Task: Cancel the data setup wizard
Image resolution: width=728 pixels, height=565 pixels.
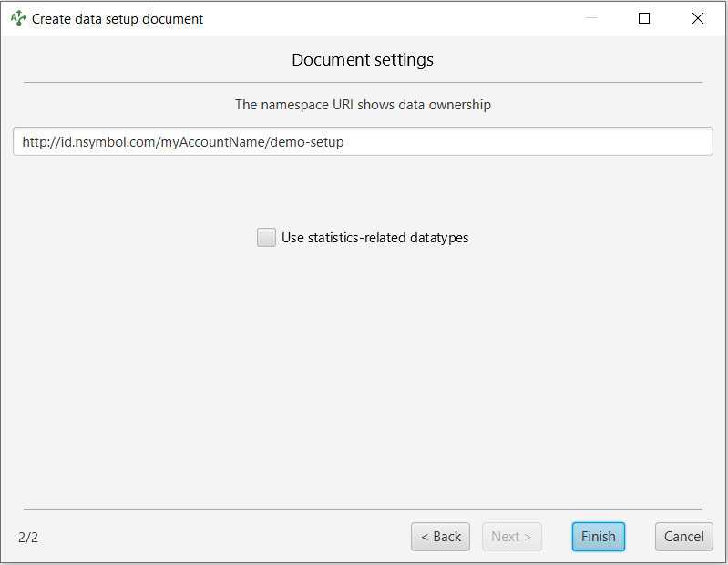Action: (684, 537)
